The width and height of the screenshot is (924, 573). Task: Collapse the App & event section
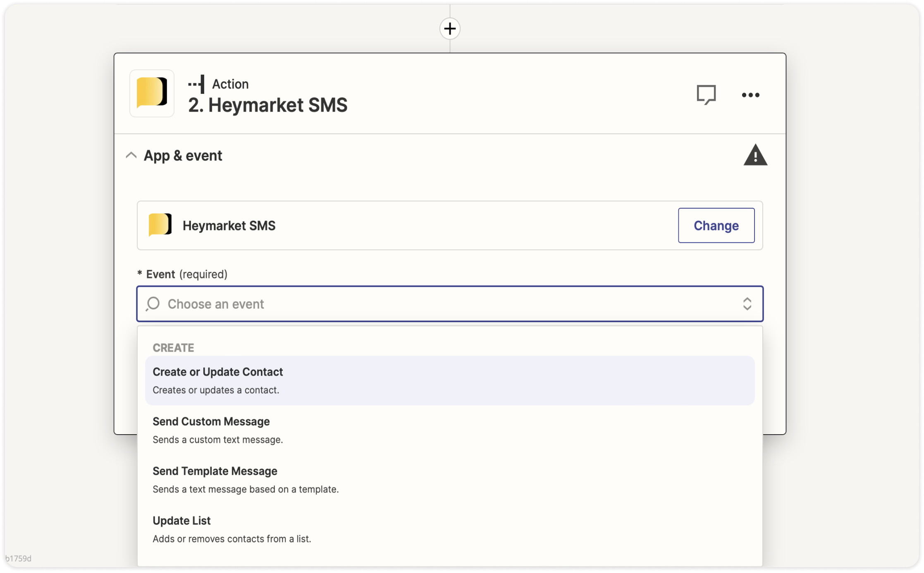[x=131, y=155]
